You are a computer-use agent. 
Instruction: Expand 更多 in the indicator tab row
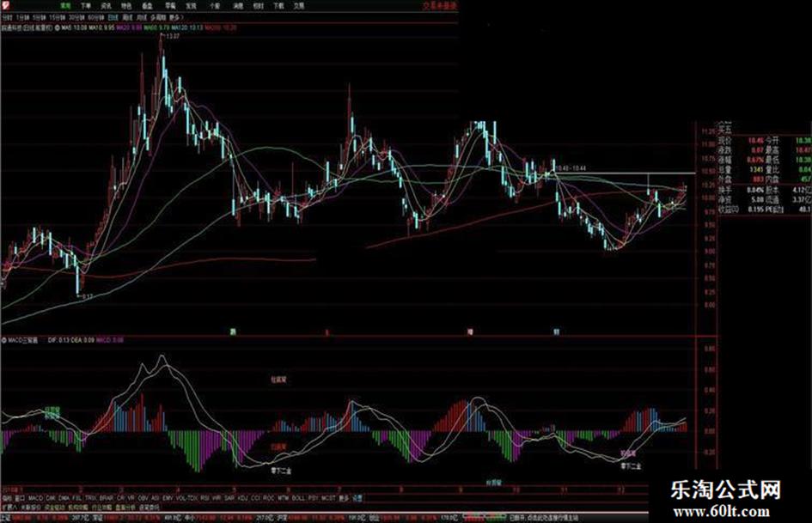pyautogui.click(x=344, y=498)
